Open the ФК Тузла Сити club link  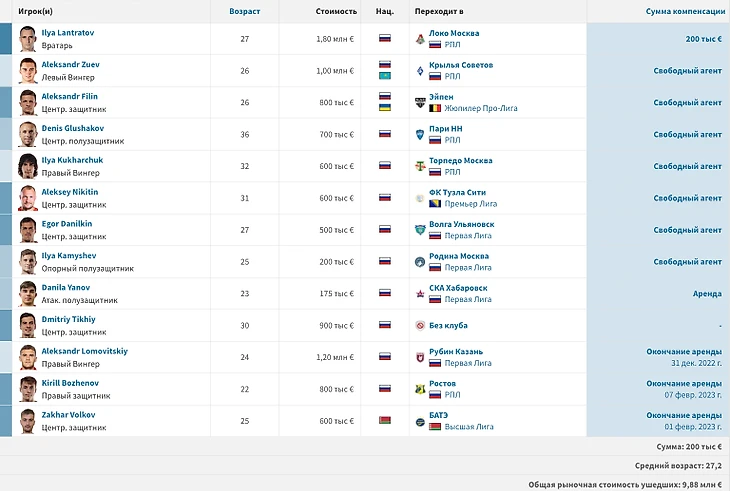click(457, 192)
